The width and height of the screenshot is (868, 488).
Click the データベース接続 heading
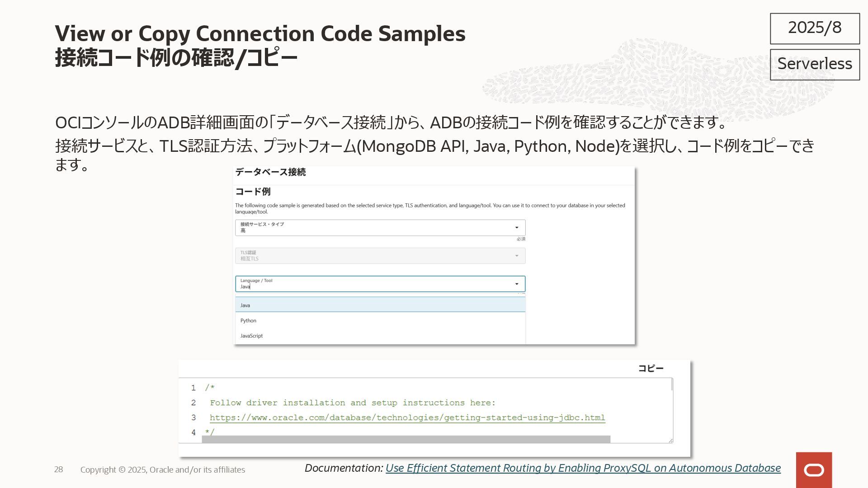270,172
